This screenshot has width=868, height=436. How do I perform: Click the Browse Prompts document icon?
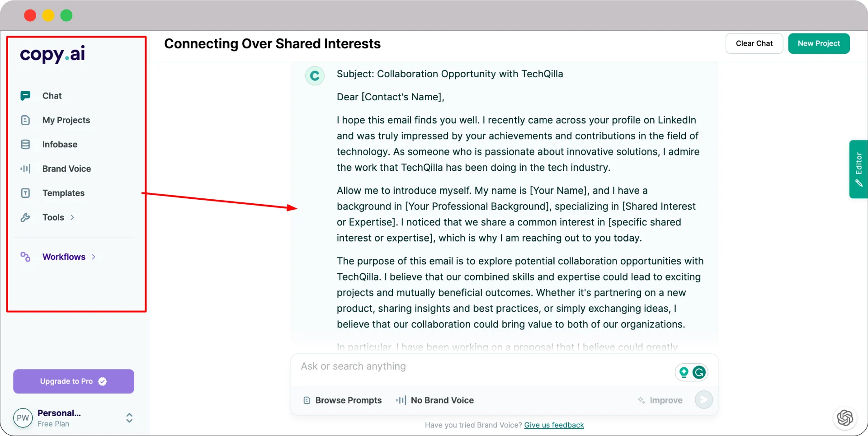(x=307, y=400)
